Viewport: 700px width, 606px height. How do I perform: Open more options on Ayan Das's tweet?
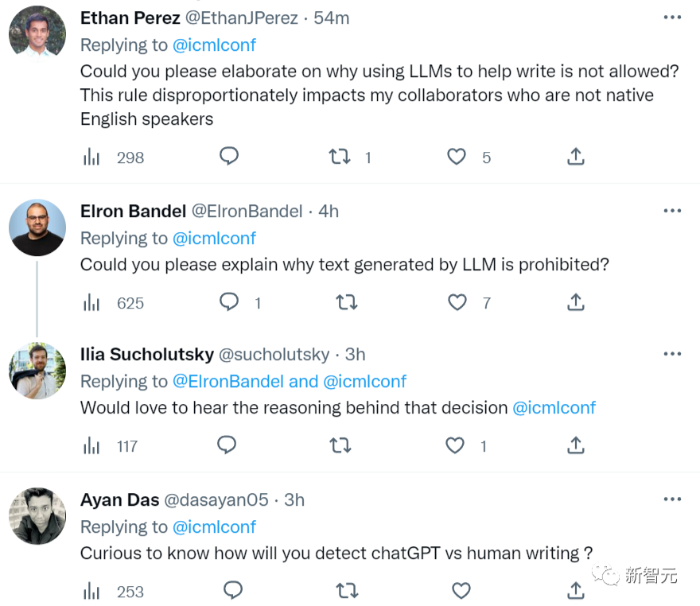pyautogui.click(x=672, y=499)
